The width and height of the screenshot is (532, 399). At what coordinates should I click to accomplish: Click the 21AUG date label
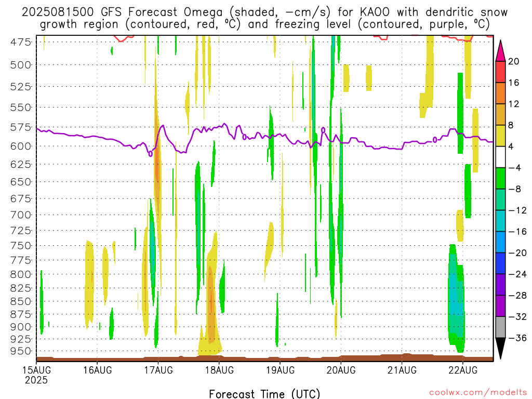point(402,370)
